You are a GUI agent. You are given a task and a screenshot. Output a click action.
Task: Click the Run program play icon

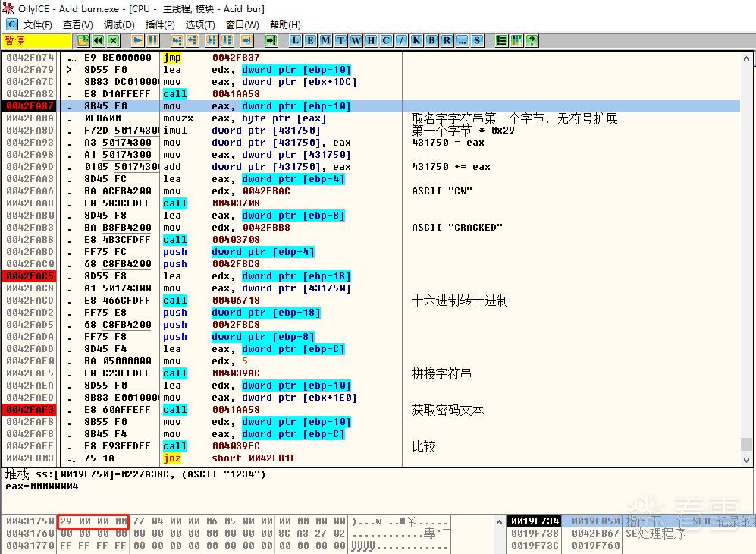click(137, 40)
